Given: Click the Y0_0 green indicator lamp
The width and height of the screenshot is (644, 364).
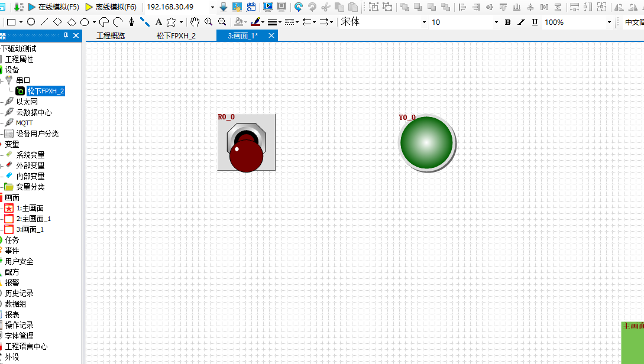Looking at the screenshot, I should [x=427, y=143].
